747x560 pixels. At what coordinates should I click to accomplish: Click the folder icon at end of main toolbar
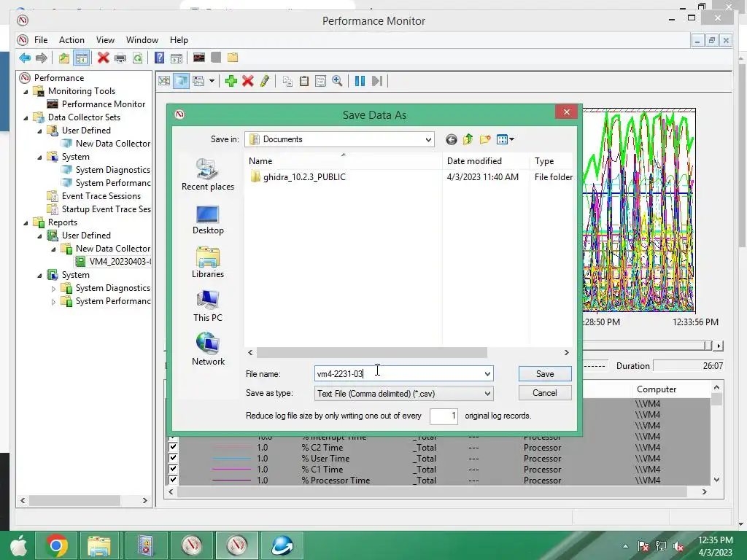(233, 58)
